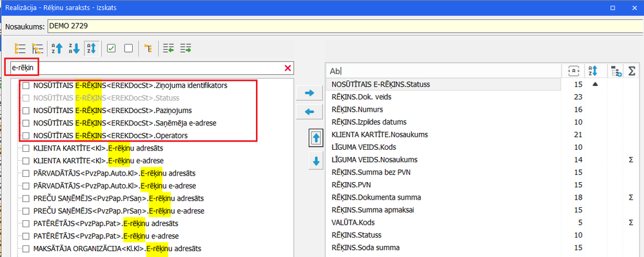Click the Nosaukums field containing DEMO 2729
The width and height of the screenshot is (644, 257).
pyautogui.click(x=345, y=26)
